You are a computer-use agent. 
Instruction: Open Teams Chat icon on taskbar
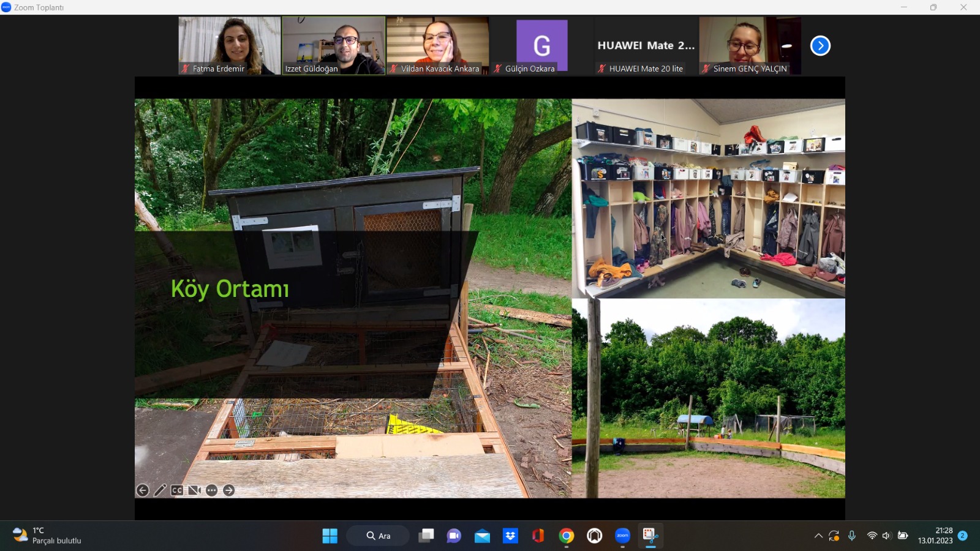coord(454,536)
